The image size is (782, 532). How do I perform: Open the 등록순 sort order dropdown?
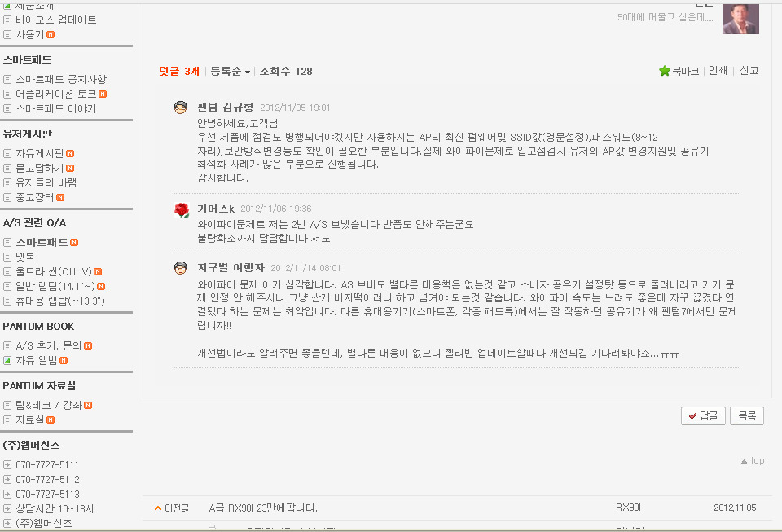click(230, 72)
